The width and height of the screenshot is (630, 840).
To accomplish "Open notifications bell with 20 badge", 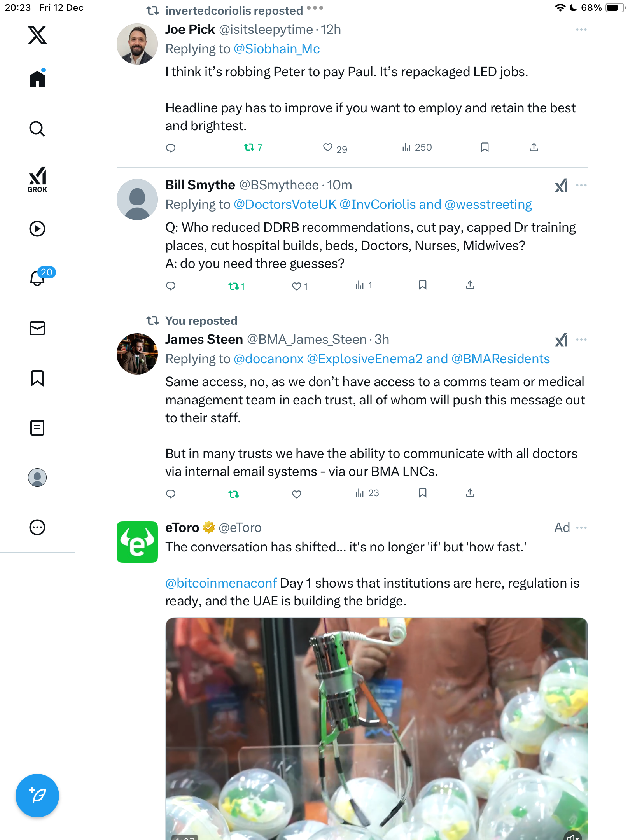I will pos(38,278).
